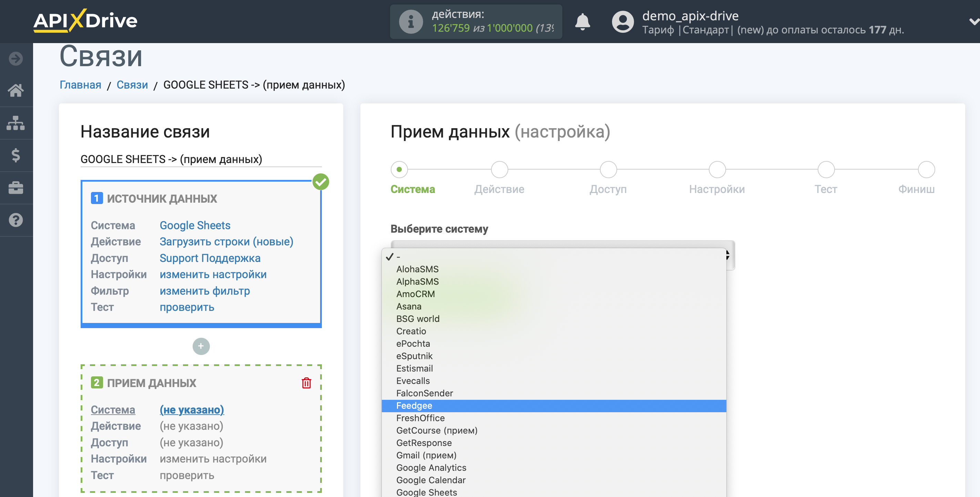Image resolution: width=980 pixels, height=497 pixels.
Task: Click изменить фильтр link
Action: click(205, 291)
